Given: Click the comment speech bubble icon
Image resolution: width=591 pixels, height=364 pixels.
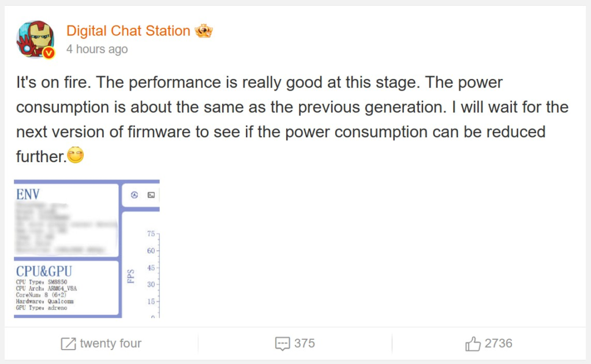Looking at the screenshot, I should coord(282,344).
